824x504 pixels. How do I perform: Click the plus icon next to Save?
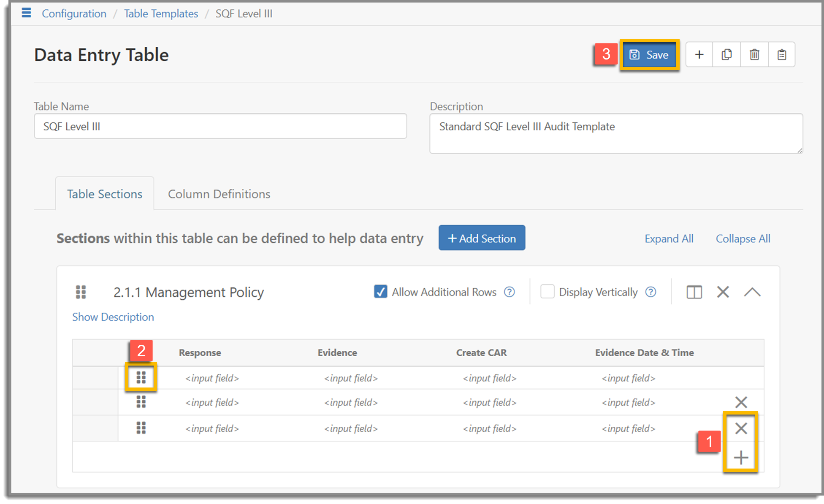click(x=699, y=54)
